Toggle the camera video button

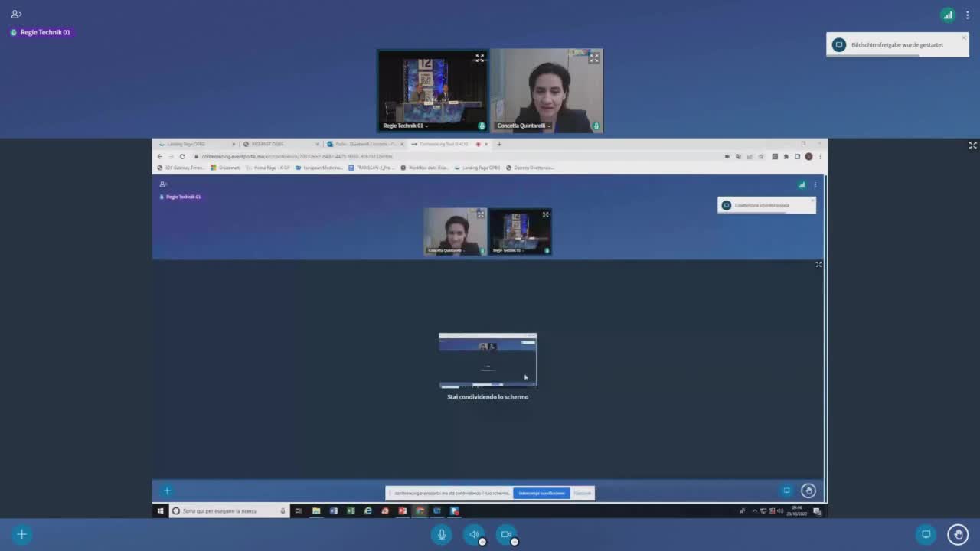point(505,534)
